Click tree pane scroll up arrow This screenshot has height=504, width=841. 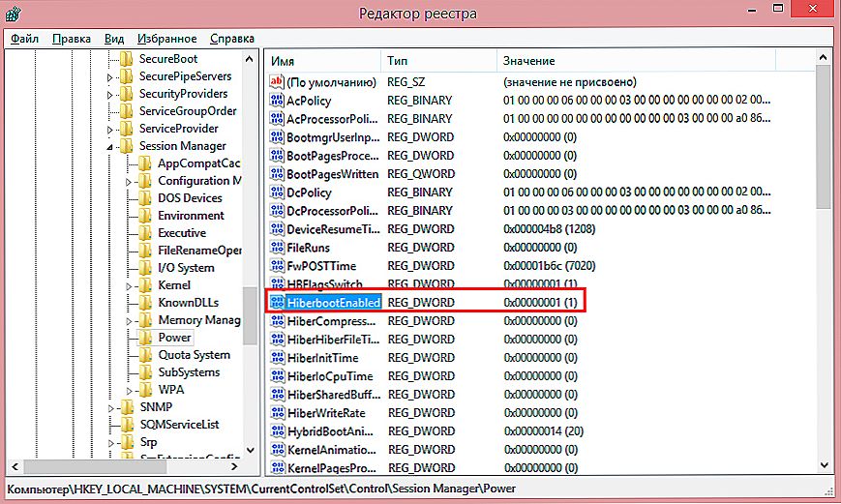pyautogui.click(x=250, y=58)
